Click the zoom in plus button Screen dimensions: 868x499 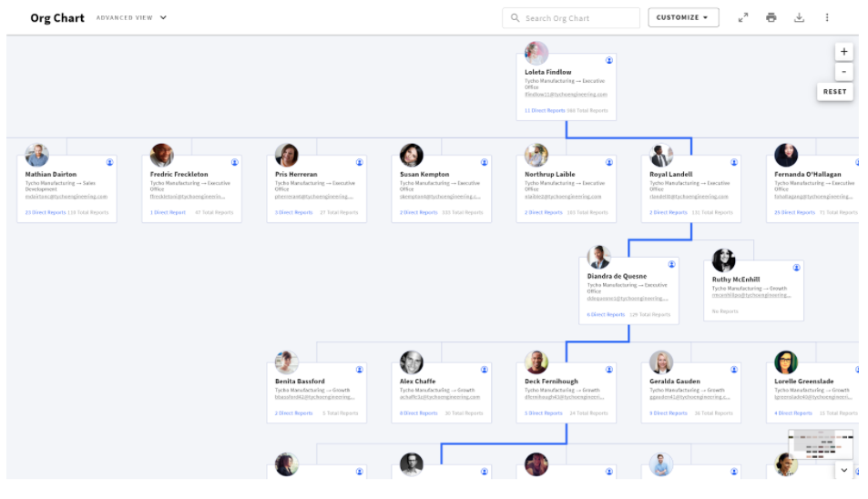point(843,52)
